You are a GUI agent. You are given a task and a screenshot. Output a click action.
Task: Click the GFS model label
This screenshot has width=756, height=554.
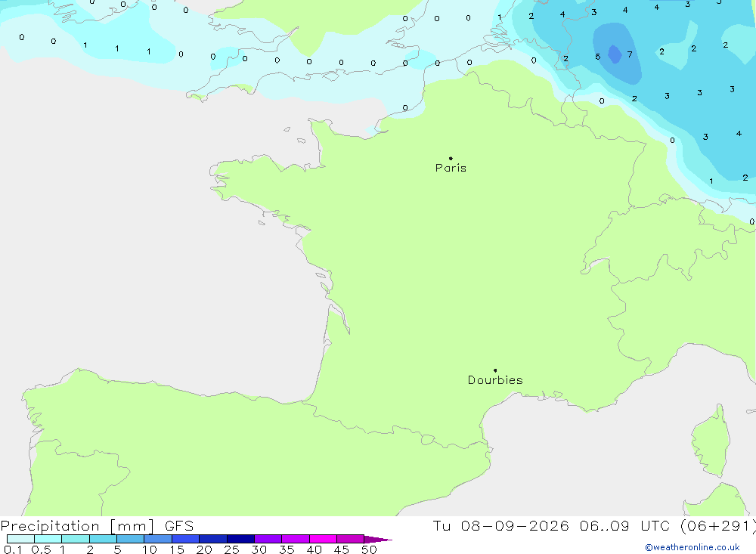179,526
